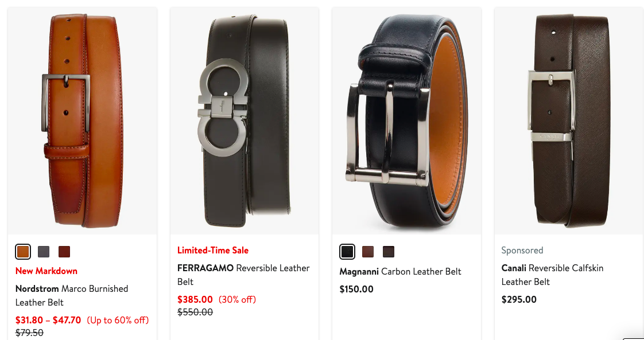The width and height of the screenshot is (644, 340).
Task: Open Canali Reversible Calfskin Leather Belt link
Action: [552, 275]
